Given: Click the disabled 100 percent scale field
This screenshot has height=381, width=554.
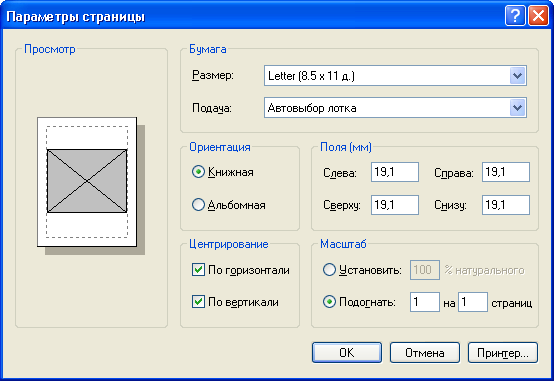Looking at the screenshot, I should (425, 270).
